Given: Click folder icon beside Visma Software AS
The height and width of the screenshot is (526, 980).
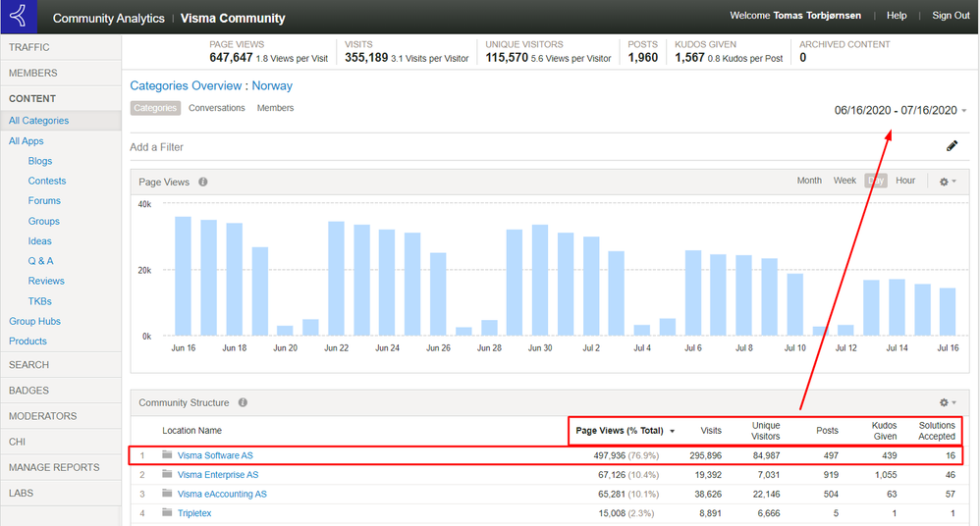Looking at the screenshot, I should pos(167,454).
